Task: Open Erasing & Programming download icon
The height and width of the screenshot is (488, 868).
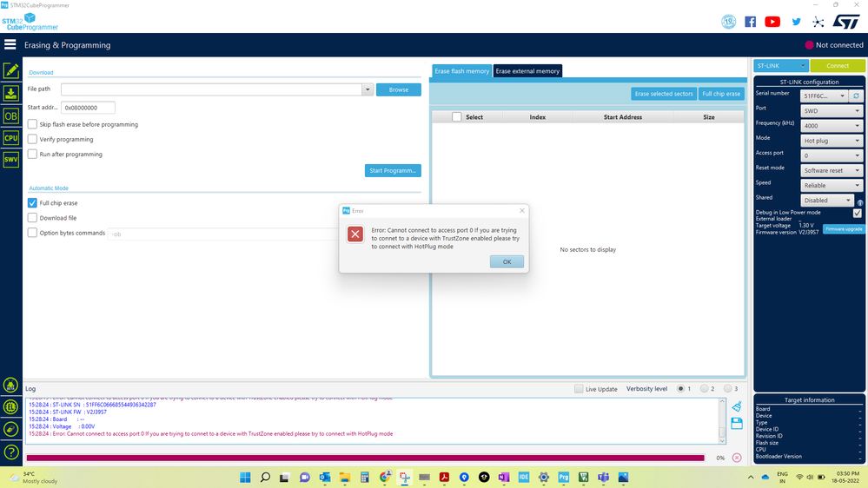Action: pyautogui.click(x=11, y=93)
